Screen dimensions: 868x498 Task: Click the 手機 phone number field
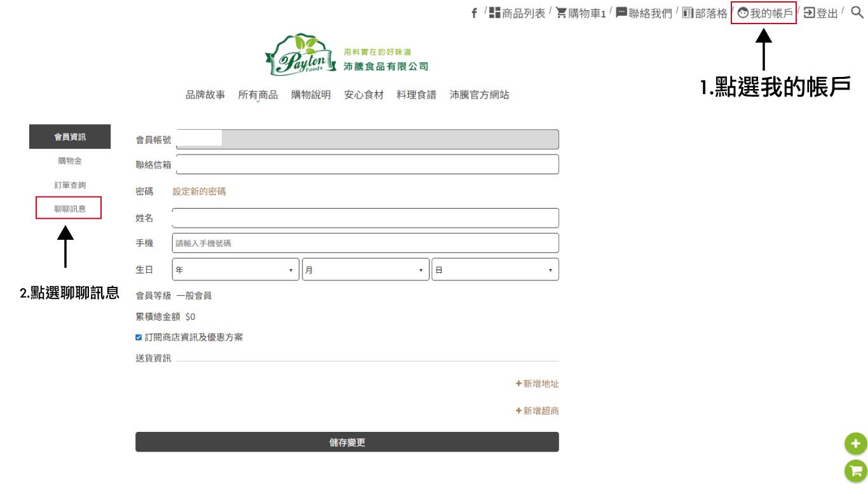coord(366,243)
